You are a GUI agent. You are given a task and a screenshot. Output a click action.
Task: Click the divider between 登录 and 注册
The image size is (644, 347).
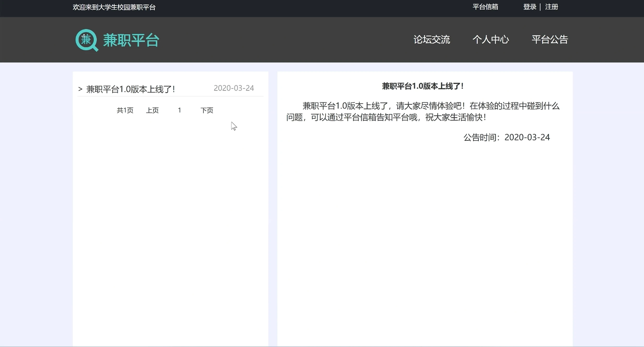540,7
